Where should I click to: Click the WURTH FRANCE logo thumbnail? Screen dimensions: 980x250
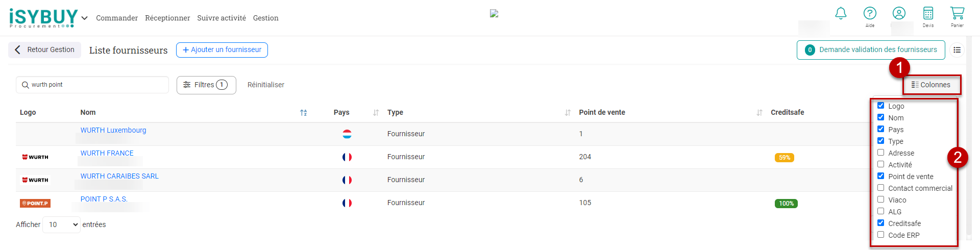tap(35, 157)
